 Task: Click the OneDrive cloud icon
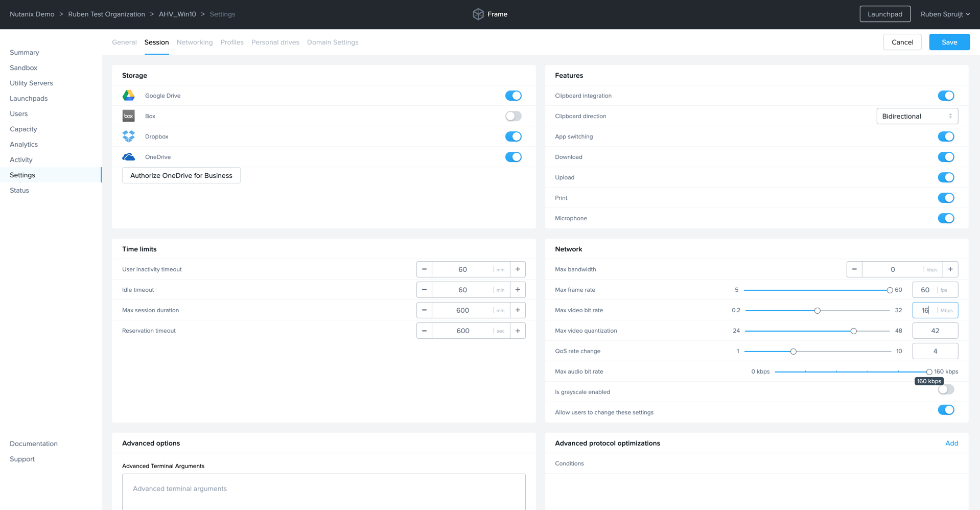(128, 157)
